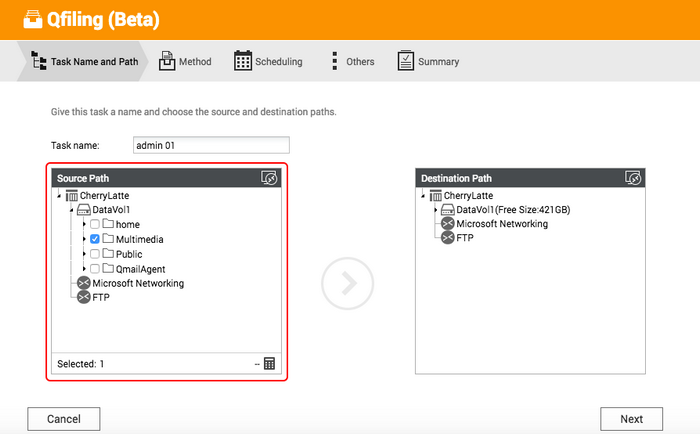Collapse CherryLatte node in Source Path
This screenshot has height=434, width=700.
[x=59, y=196]
